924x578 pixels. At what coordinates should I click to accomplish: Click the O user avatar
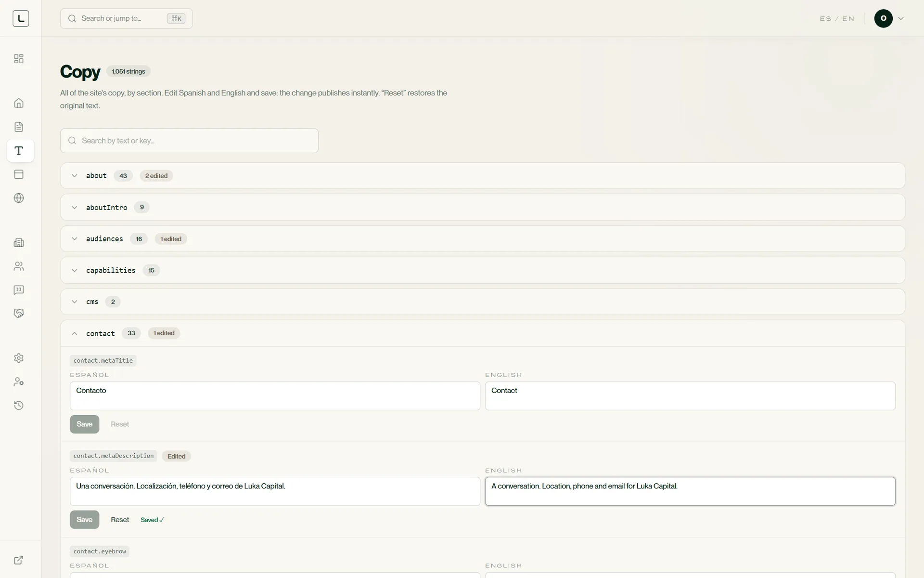pos(883,18)
